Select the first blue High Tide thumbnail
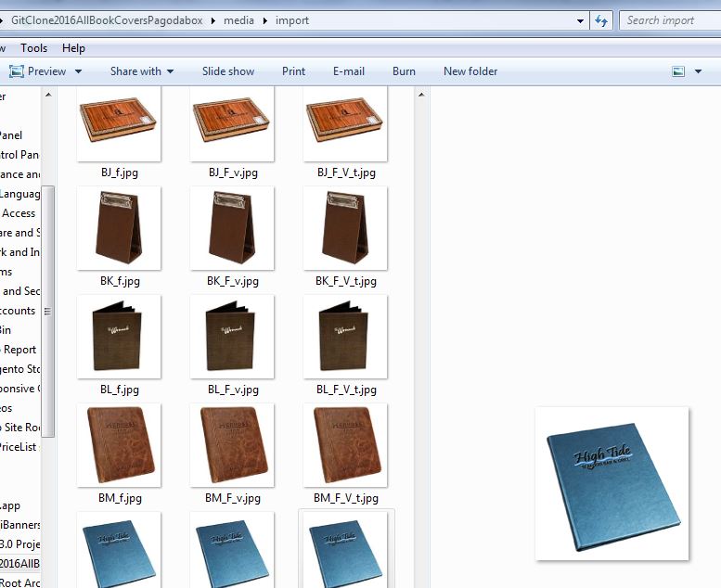The image size is (721, 588). tap(119, 550)
